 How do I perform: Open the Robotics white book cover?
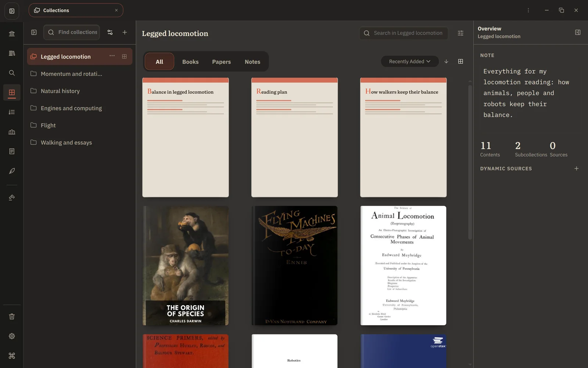pyautogui.click(x=294, y=351)
